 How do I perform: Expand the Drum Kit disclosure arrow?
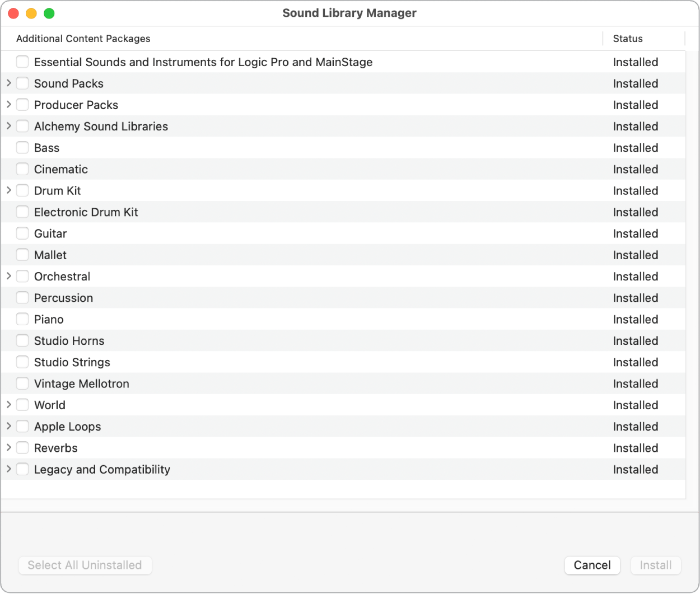[x=9, y=190]
